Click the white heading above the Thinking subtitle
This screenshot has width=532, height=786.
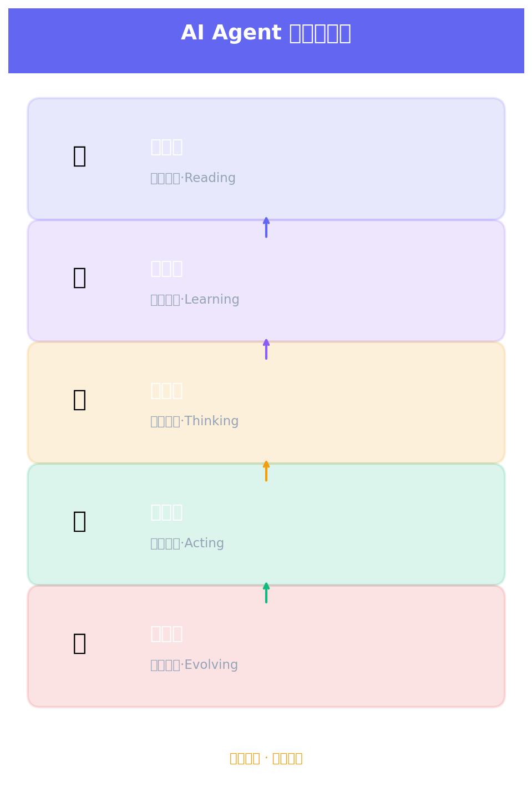pyautogui.click(x=166, y=391)
